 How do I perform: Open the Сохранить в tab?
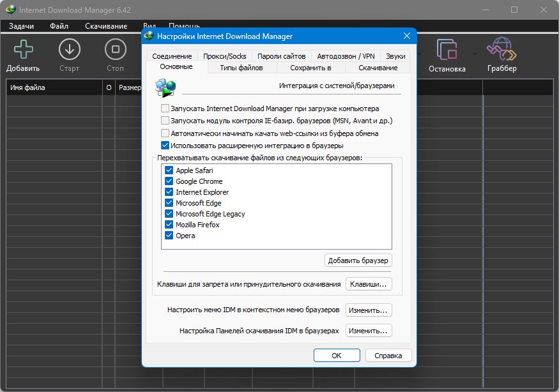tap(310, 68)
